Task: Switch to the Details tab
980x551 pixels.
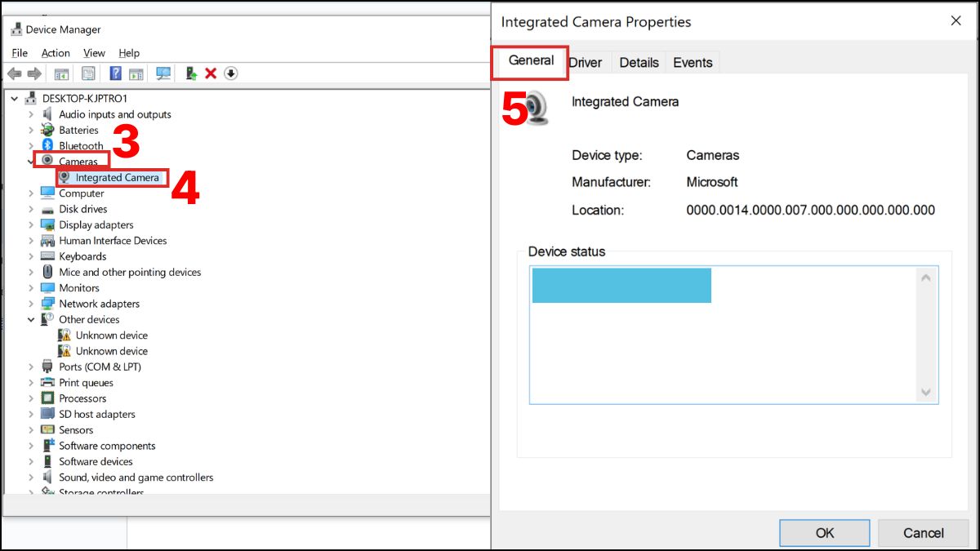Action: [639, 63]
